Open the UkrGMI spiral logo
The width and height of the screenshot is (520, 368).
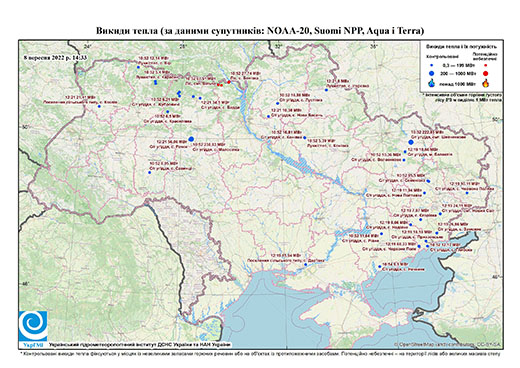(x=33, y=325)
